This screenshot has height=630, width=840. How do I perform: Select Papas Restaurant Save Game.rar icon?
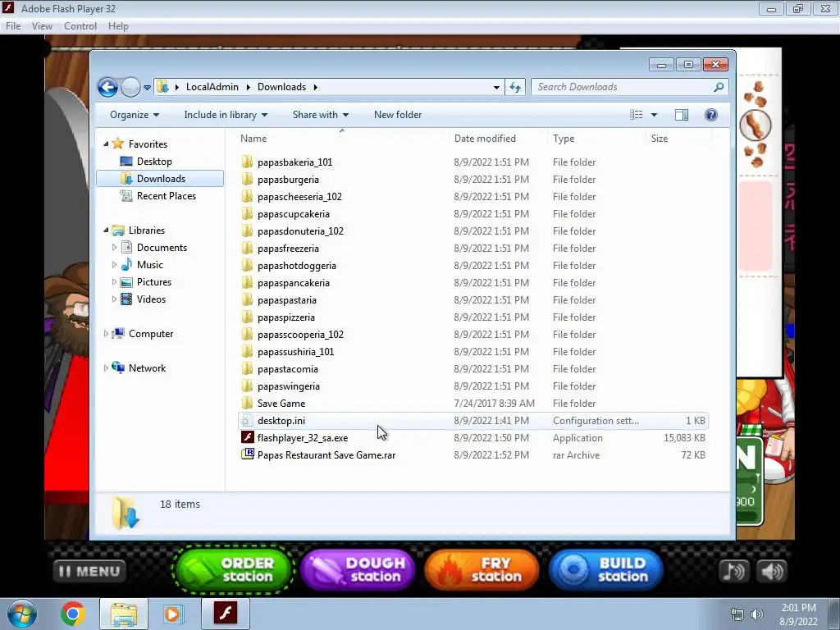pyautogui.click(x=247, y=454)
